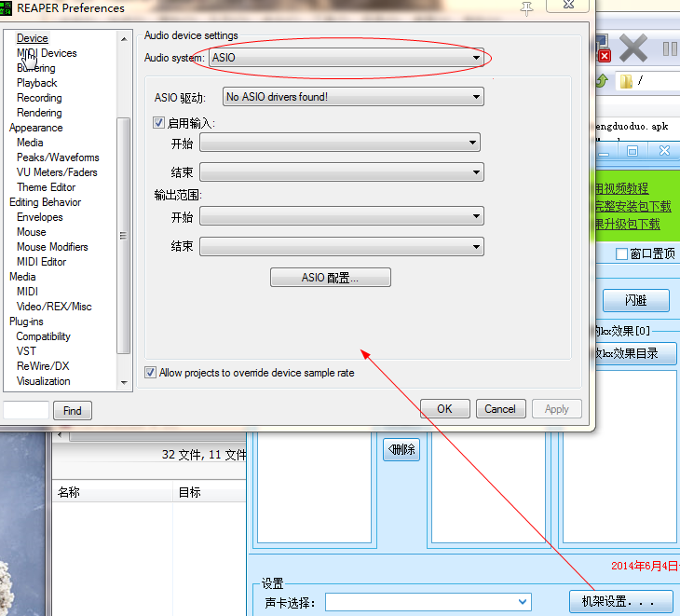Open the ASIO driver dropdown
The height and width of the screenshot is (616, 680).
(353, 97)
